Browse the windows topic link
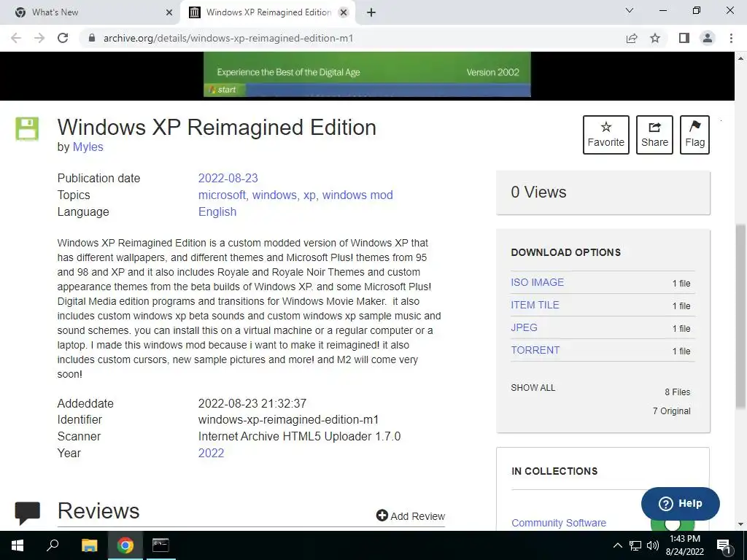 tap(274, 195)
